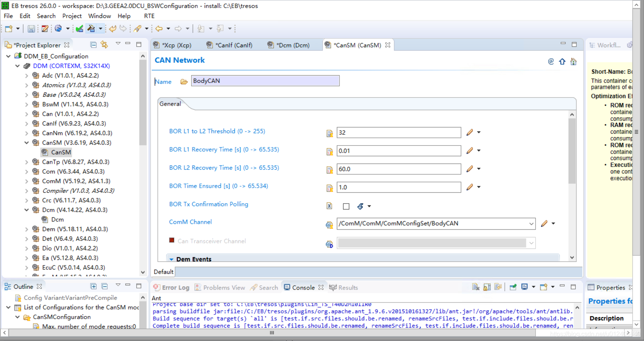Collapse CanSMConfiguration in the Outline
644x341 pixels.
click(x=17, y=317)
